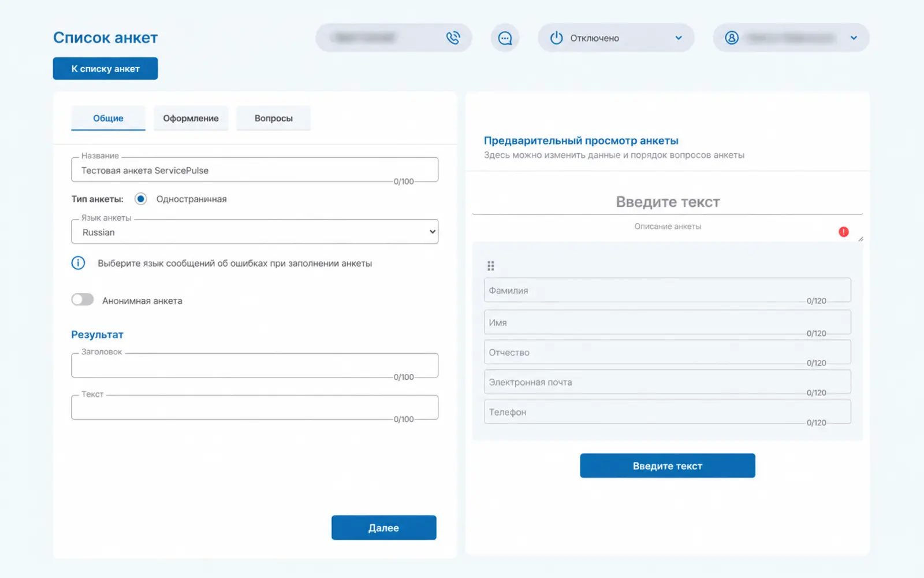Expand the user account dropdown chevron
This screenshot has height=578, width=924.
click(854, 38)
